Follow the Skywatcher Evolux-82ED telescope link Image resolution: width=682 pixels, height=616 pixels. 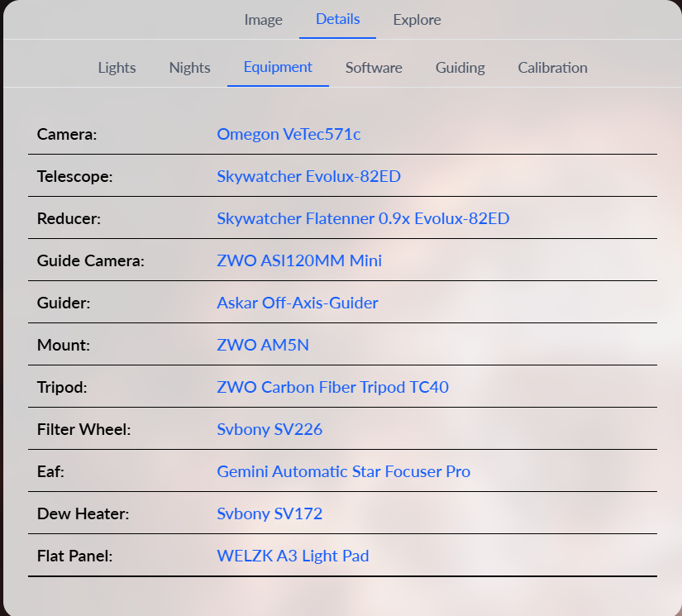click(x=309, y=176)
